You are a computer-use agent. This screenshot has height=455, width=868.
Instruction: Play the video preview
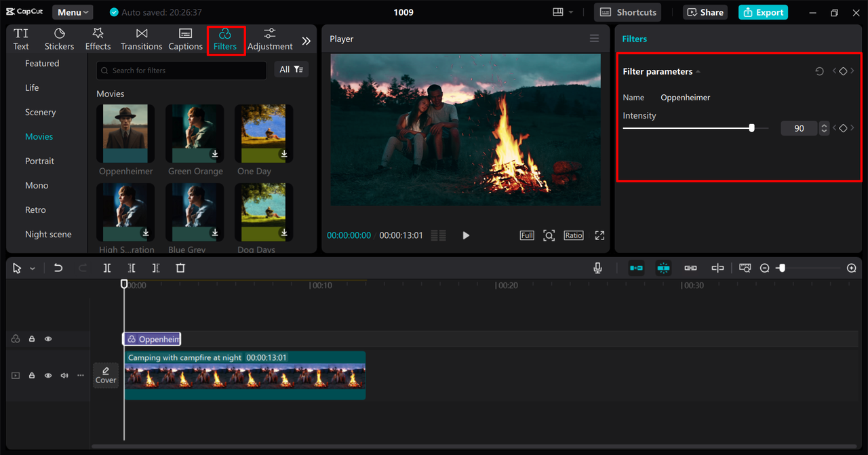(466, 235)
